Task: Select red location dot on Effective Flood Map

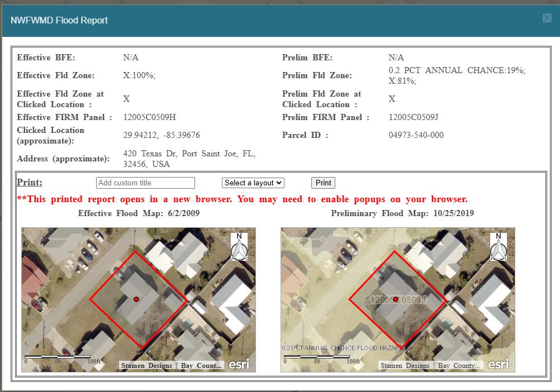Action: point(136,300)
